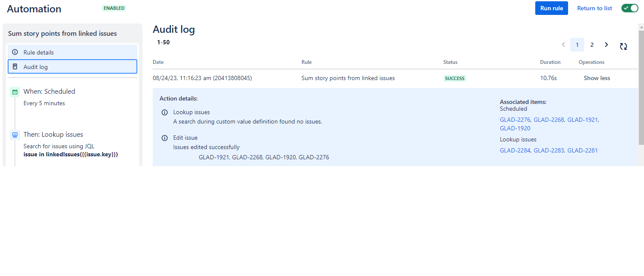Click the Audit log document icon
The width and height of the screenshot is (644, 276).
point(15,67)
